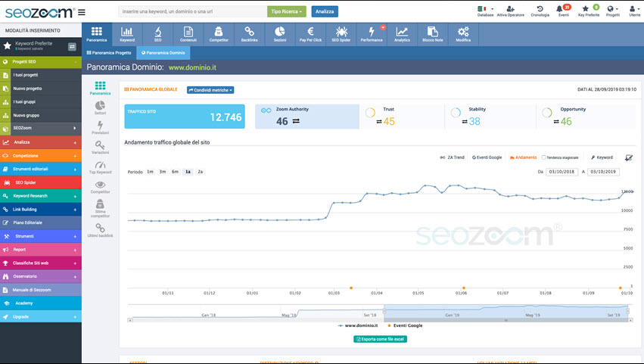Select Settori in the side icon menu
644x364 pixels.
(100, 107)
